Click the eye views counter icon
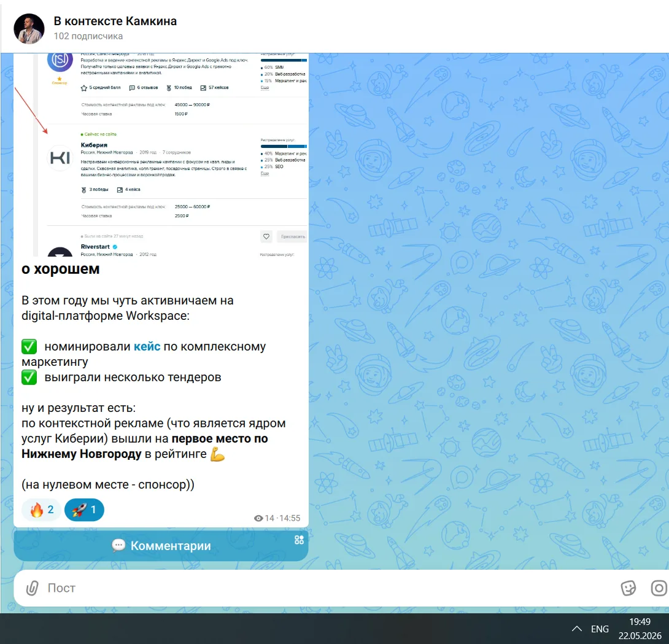This screenshot has width=669, height=644. click(258, 518)
